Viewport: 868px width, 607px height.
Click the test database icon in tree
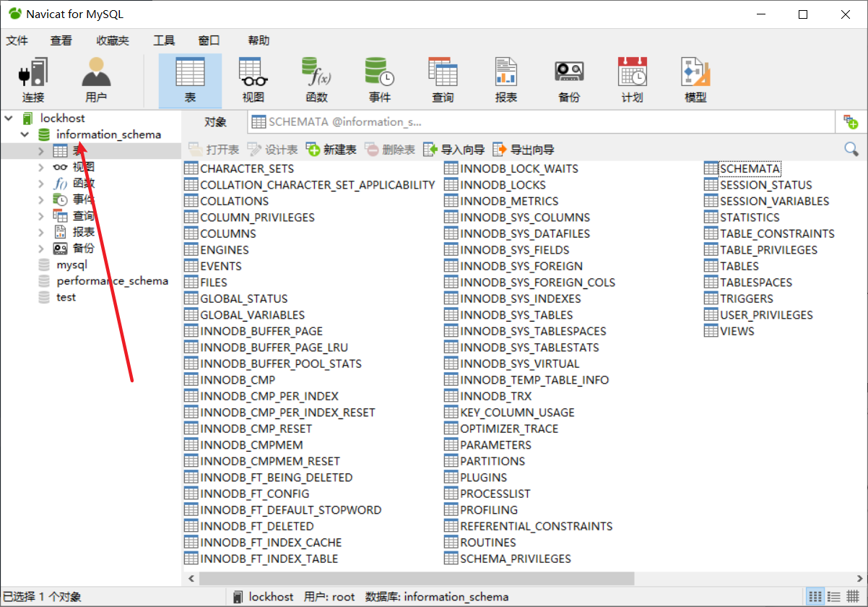click(44, 297)
